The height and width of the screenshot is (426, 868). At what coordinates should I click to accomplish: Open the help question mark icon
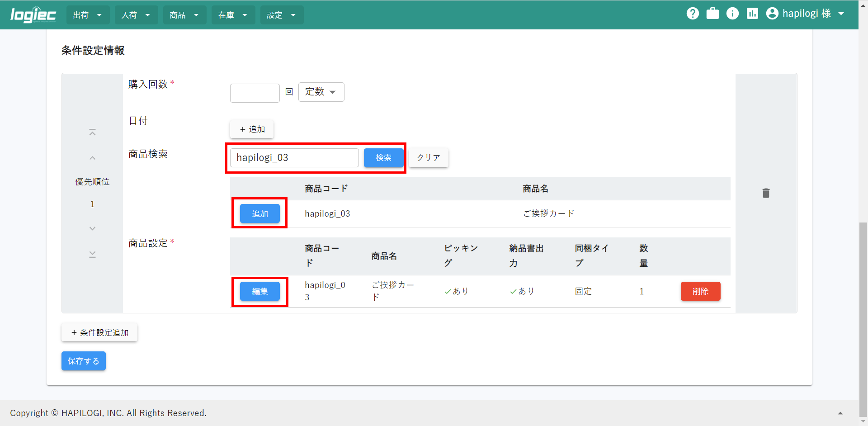(x=693, y=14)
